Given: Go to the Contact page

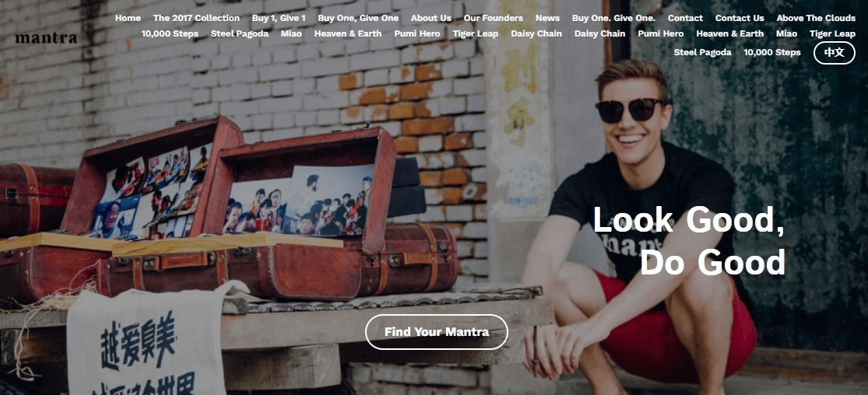Looking at the screenshot, I should 685,18.
